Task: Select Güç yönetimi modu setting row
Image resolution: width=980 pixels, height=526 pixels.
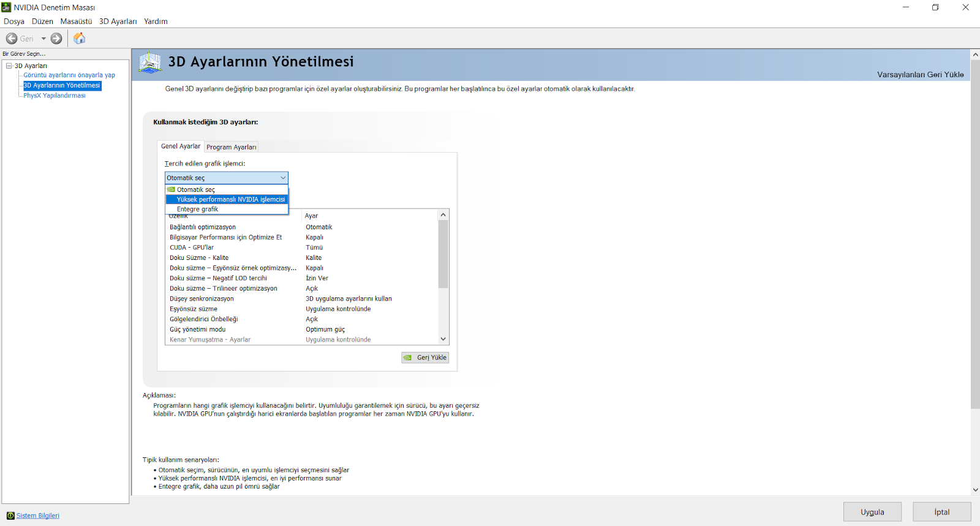Action: click(x=302, y=329)
